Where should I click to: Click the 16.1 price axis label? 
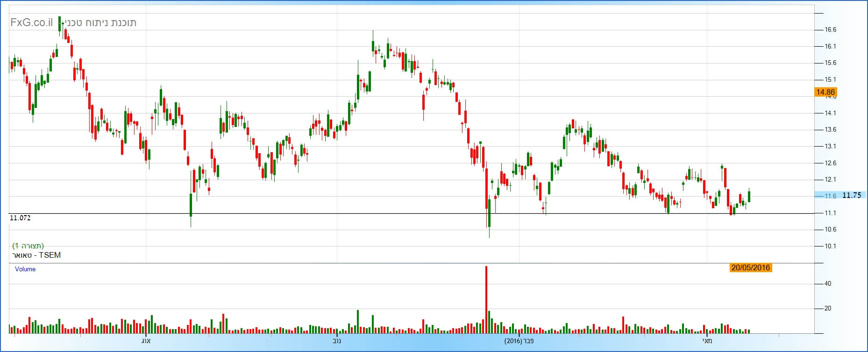830,46
